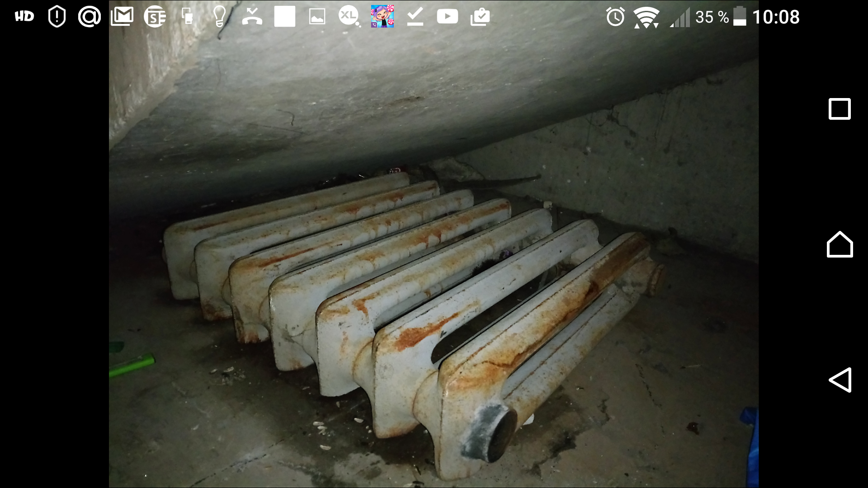The height and width of the screenshot is (488, 868).
Task: Open the YouTube notification icon
Action: 447,17
